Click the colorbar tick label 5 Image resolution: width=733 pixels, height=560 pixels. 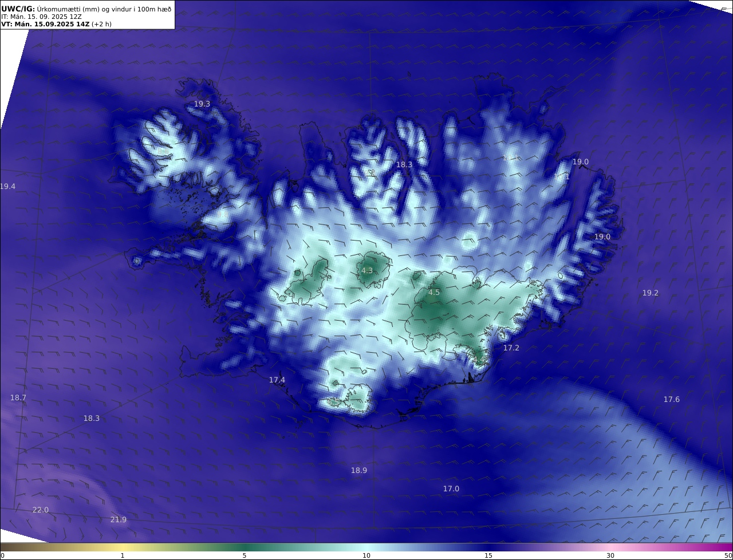(x=245, y=555)
